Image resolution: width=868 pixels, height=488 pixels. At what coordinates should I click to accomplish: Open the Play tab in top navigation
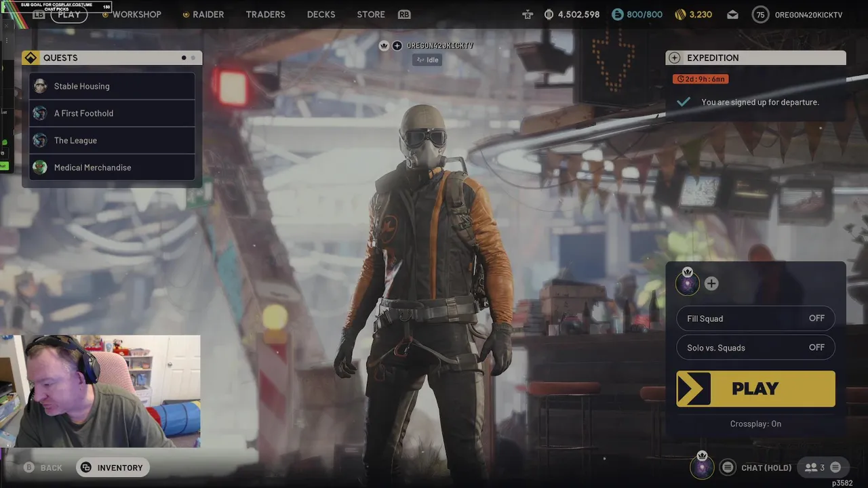click(68, 14)
